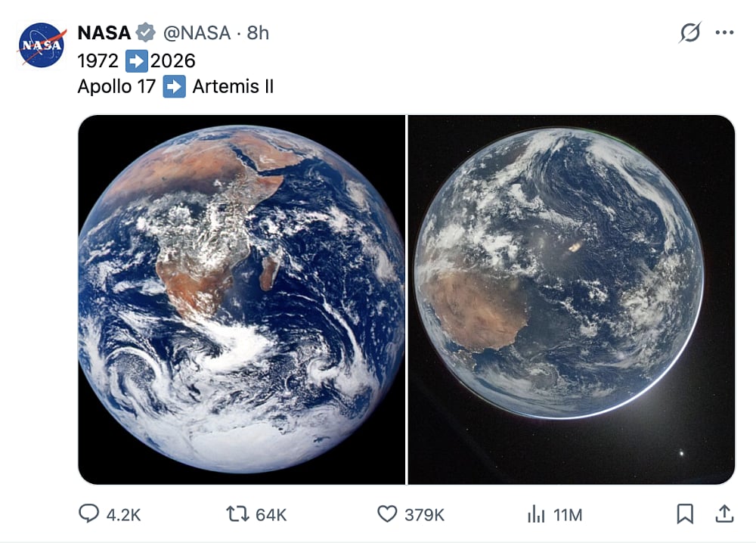The width and height of the screenshot is (756, 543).
Task: Click the NASA display name
Action: (x=104, y=33)
